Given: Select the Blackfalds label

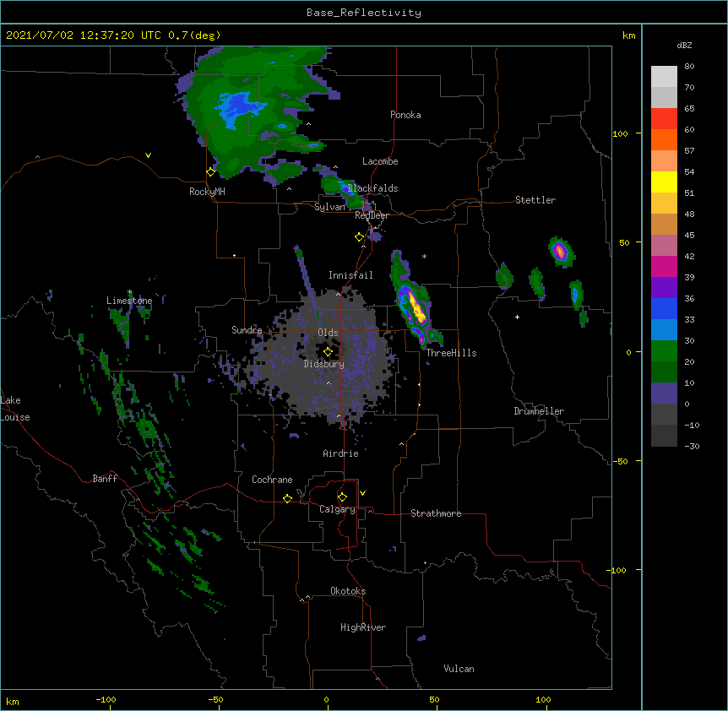Looking at the screenshot, I should [x=372, y=188].
